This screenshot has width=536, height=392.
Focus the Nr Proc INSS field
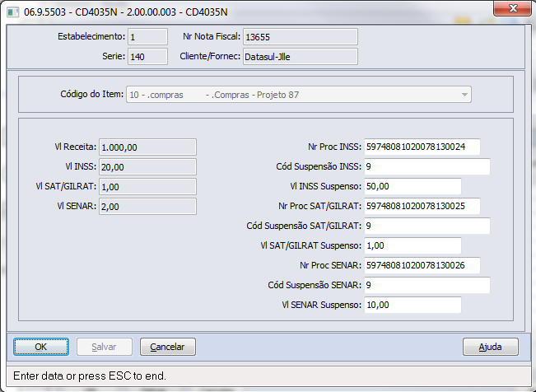tap(421, 147)
